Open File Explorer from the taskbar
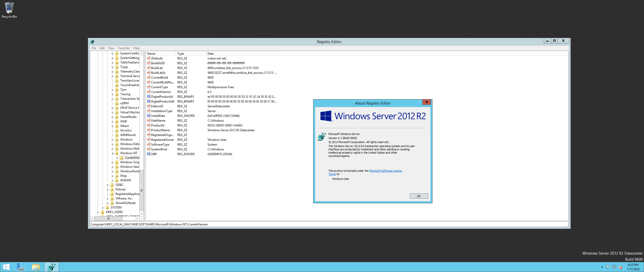Viewport: 644px width, 272px height. (36, 267)
